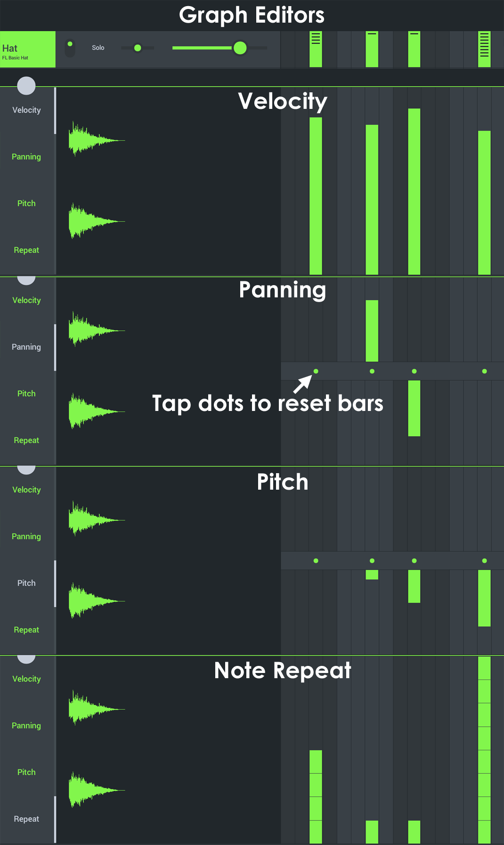Toggle the last active step with many lines

click(484, 49)
